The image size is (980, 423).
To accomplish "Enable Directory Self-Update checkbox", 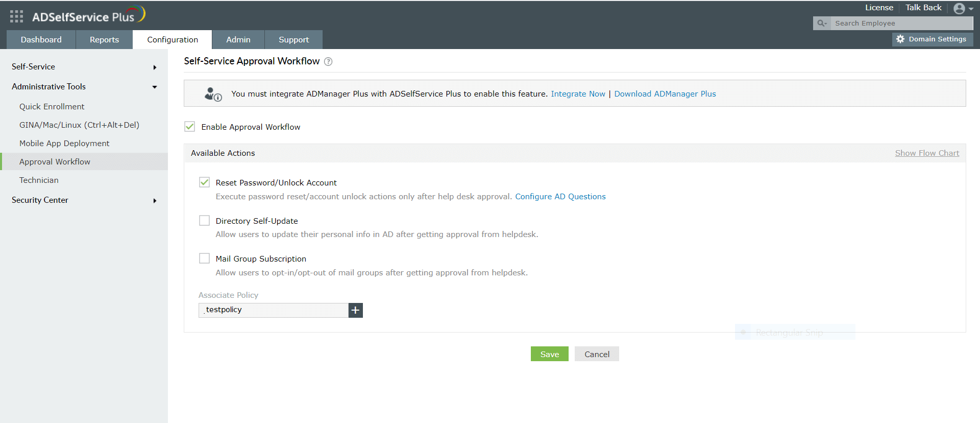I will pos(204,221).
